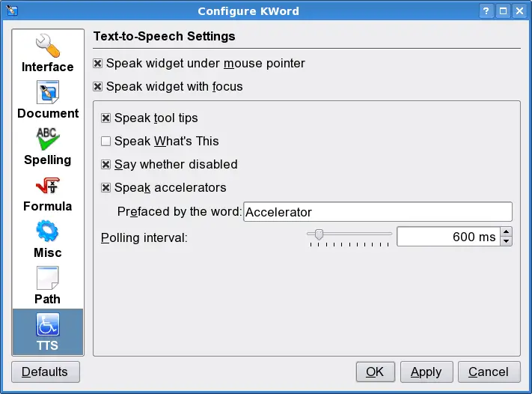Enable Speak What's This checkbox
Viewport: 532px width, 394px height.
106,141
